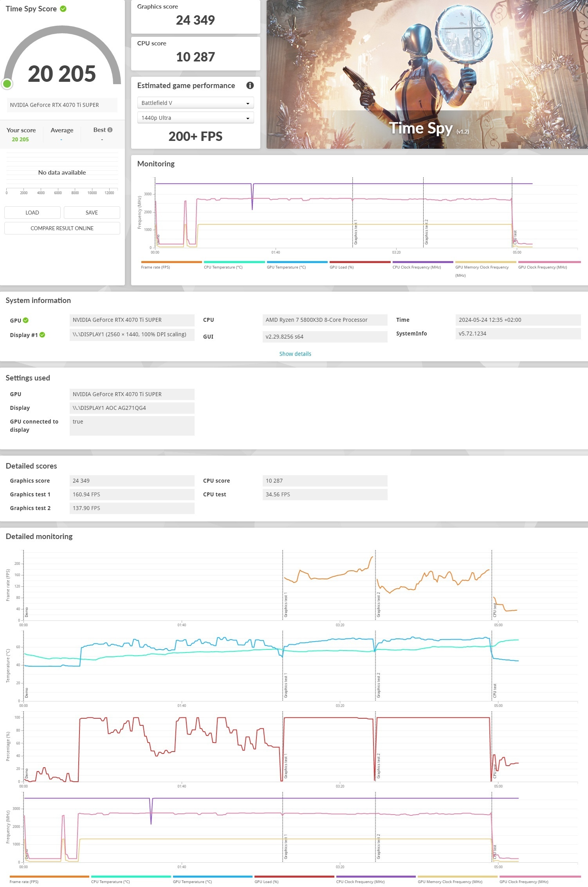The width and height of the screenshot is (588, 887).
Task: Open the 1440p Ultra preset dropdown
Action: (195, 118)
